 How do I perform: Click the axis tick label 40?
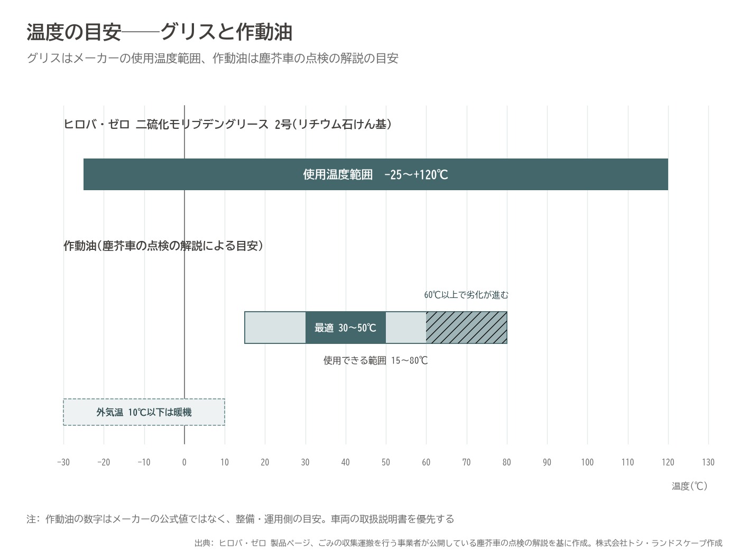[346, 462]
